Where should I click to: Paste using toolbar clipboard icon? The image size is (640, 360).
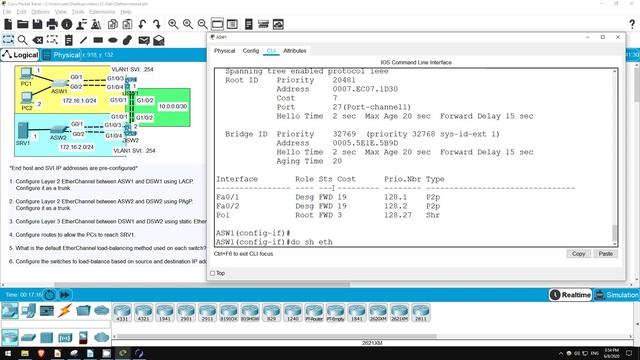pos(127,24)
